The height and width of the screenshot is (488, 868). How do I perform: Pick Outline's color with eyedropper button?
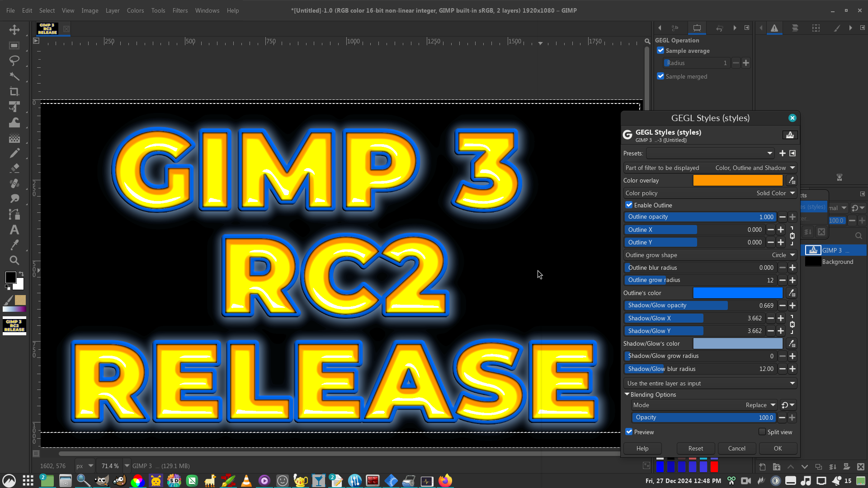[x=792, y=293]
